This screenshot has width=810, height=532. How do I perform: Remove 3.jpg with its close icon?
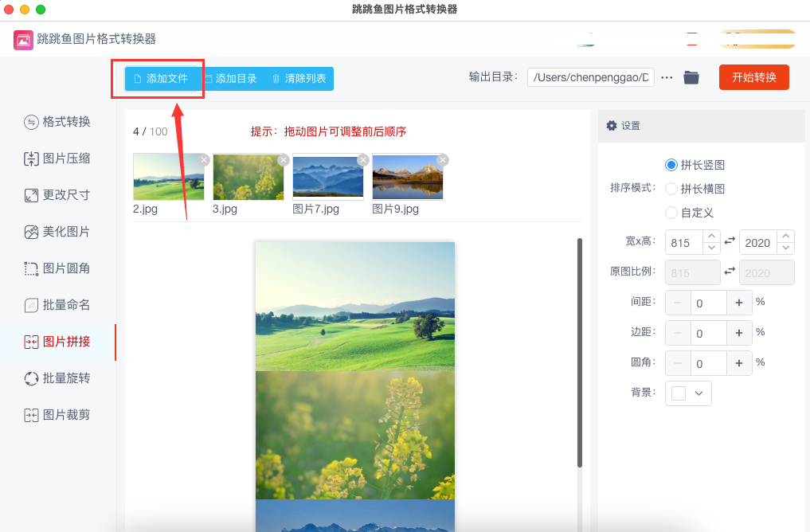click(284, 160)
